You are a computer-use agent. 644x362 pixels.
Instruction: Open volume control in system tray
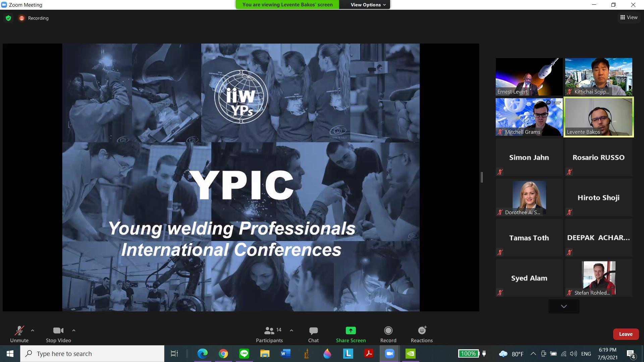click(x=574, y=354)
